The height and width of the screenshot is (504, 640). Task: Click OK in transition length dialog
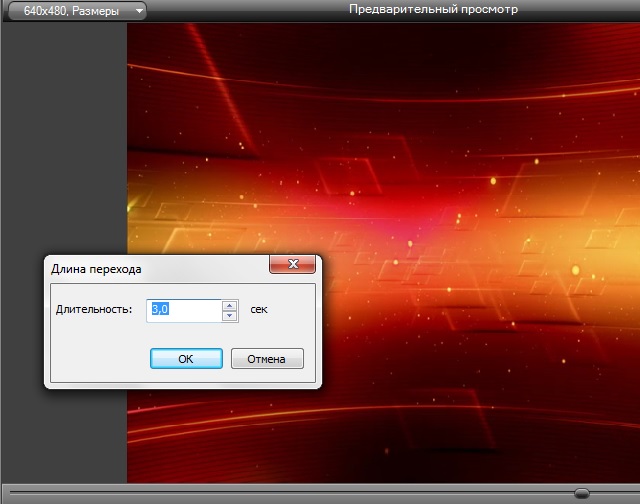pyautogui.click(x=186, y=359)
